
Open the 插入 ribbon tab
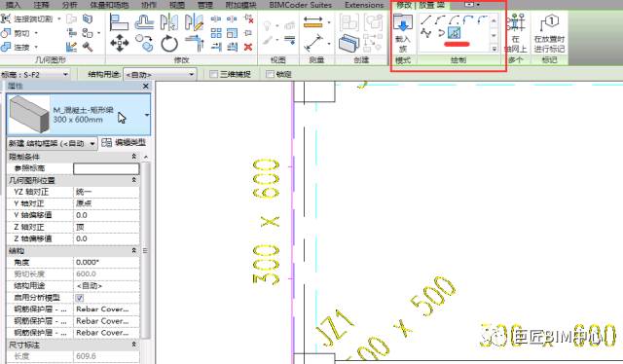coord(13,5)
